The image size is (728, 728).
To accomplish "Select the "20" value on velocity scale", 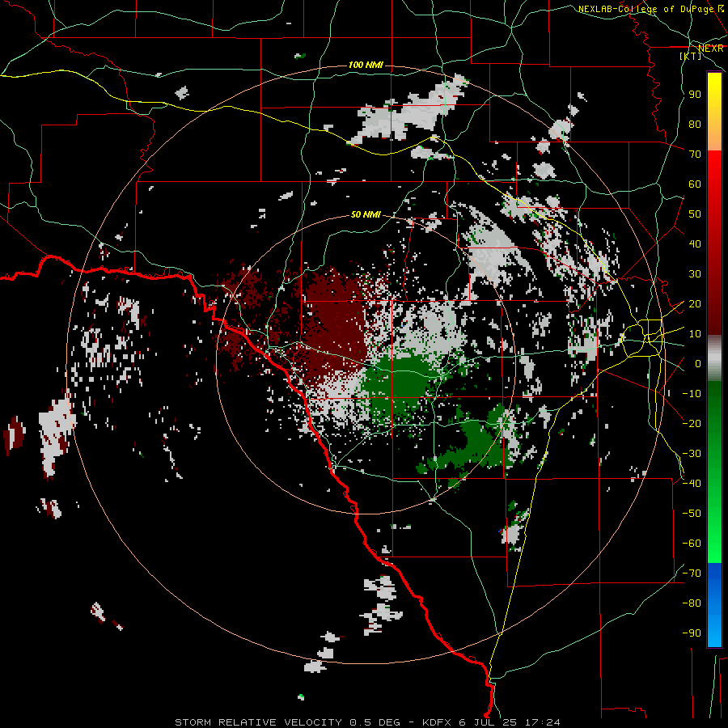I will pos(695,303).
